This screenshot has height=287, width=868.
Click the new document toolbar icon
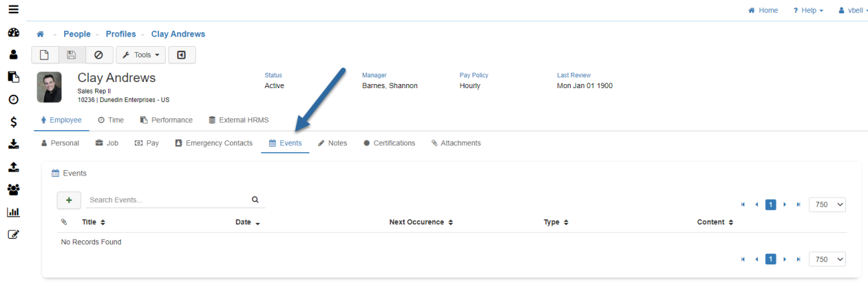[45, 55]
